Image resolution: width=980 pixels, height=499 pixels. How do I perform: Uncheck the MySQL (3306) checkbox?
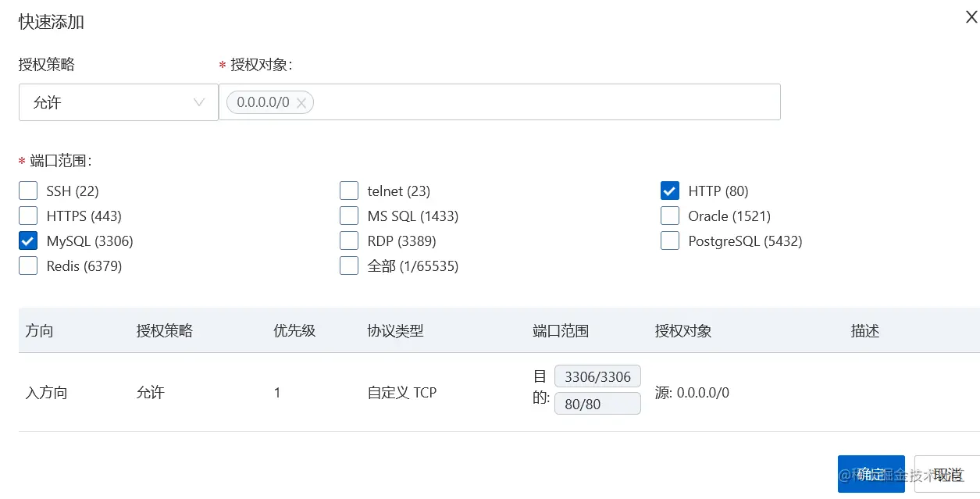(x=28, y=241)
